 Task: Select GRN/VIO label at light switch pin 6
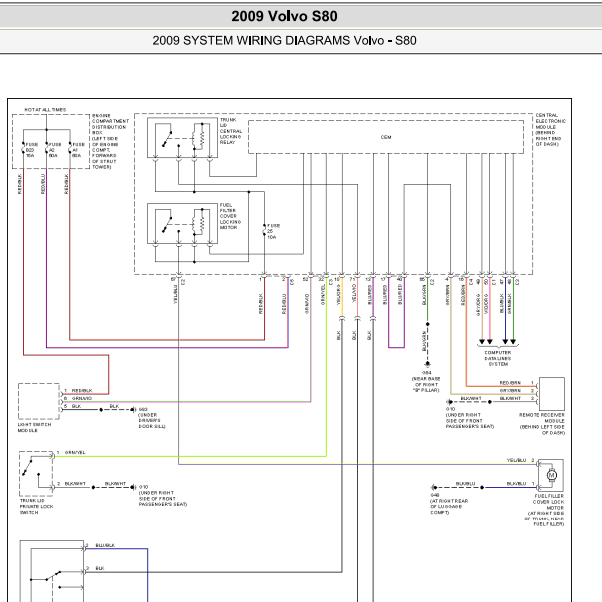coord(82,398)
